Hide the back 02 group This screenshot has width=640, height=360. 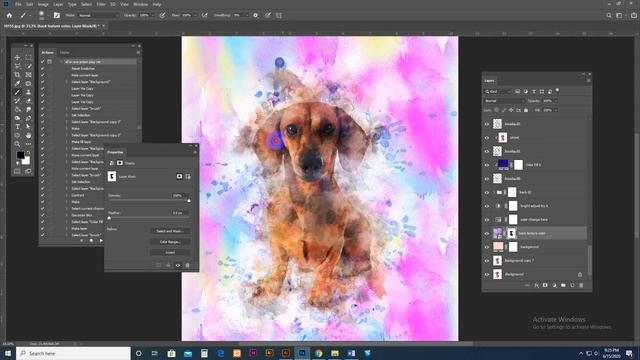487,192
